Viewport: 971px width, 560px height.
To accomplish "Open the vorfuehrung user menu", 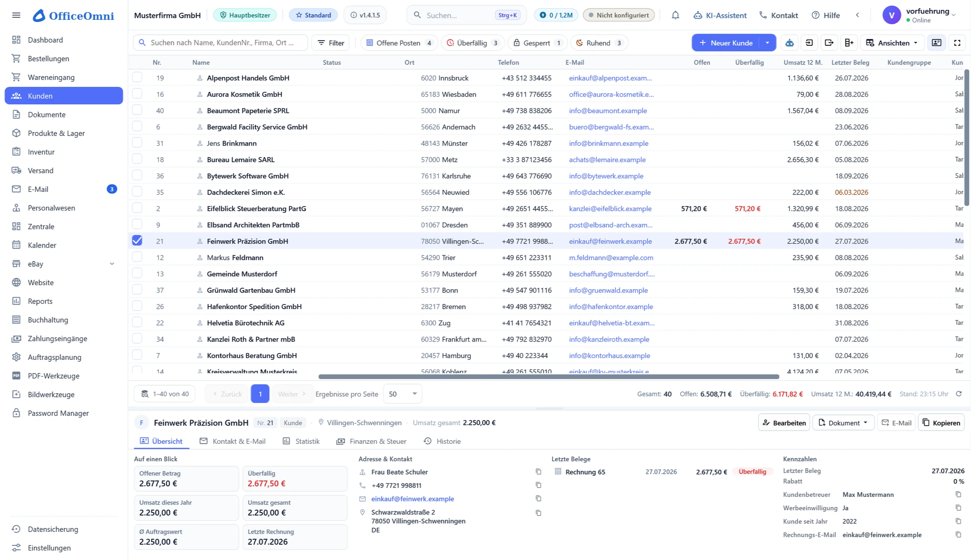I will tap(920, 15).
